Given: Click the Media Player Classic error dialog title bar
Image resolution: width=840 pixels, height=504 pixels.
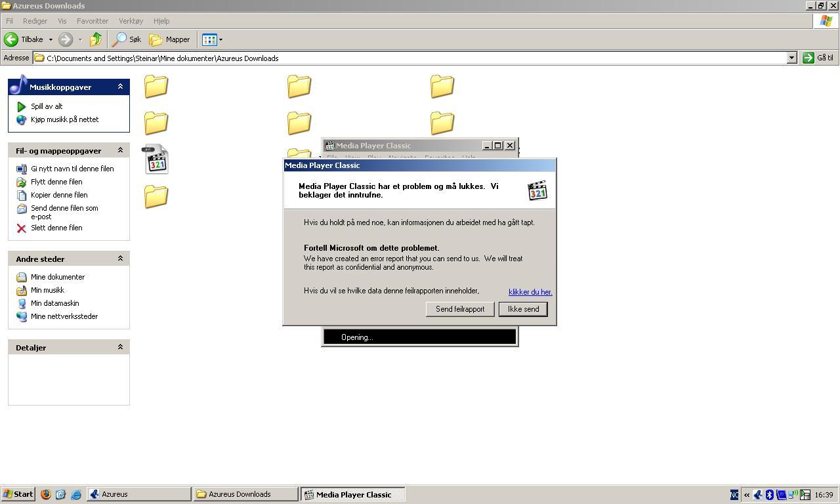Looking at the screenshot, I should click(419, 165).
